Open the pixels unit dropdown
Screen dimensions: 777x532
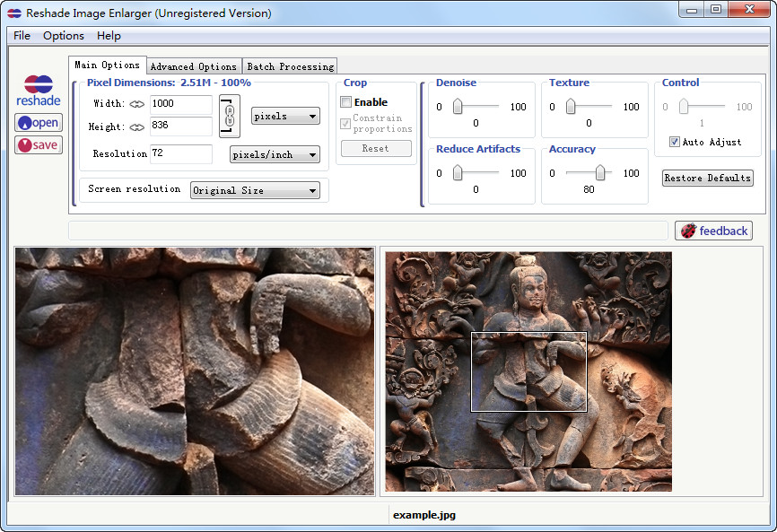pos(285,116)
